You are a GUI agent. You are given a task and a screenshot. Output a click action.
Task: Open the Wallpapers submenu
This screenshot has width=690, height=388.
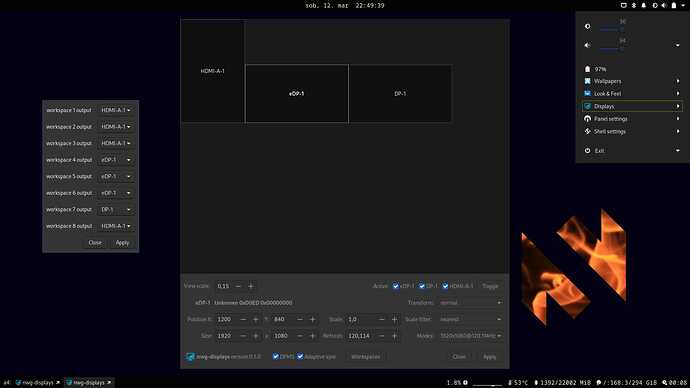[x=632, y=81]
